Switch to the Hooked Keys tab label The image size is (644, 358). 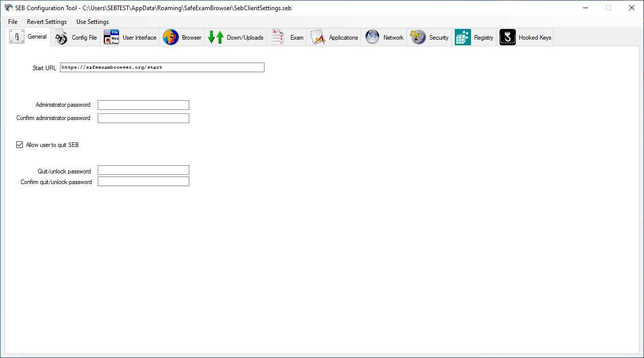pyautogui.click(x=535, y=38)
